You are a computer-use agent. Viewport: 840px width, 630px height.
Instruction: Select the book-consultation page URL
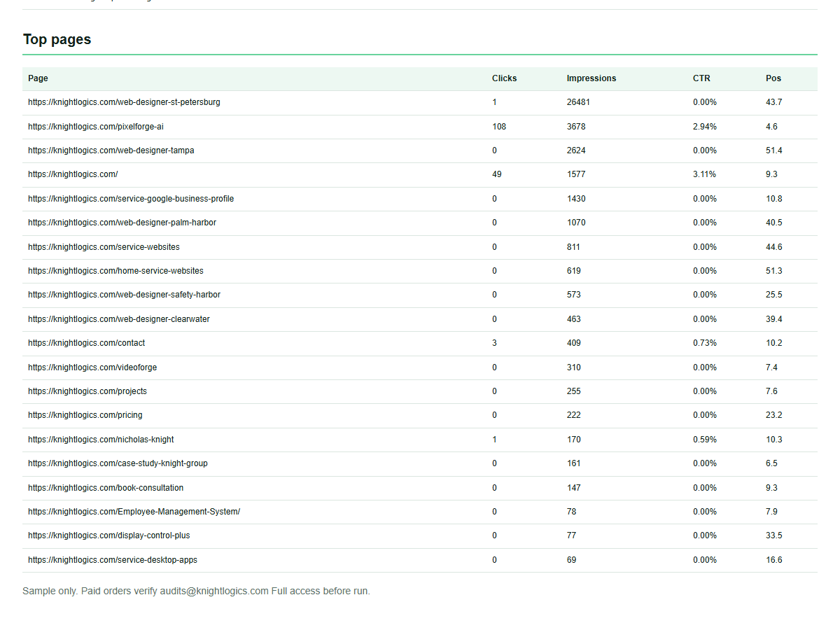click(106, 488)
